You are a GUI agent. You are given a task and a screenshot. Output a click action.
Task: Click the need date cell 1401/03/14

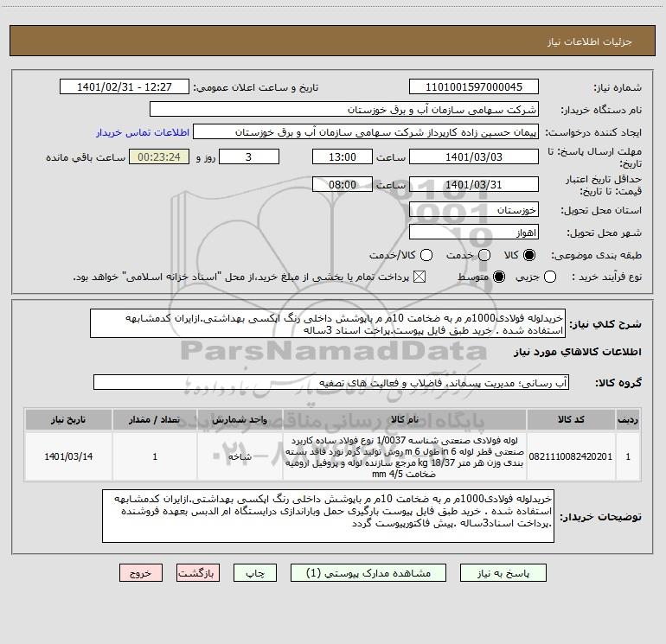[x=68, y=456]
